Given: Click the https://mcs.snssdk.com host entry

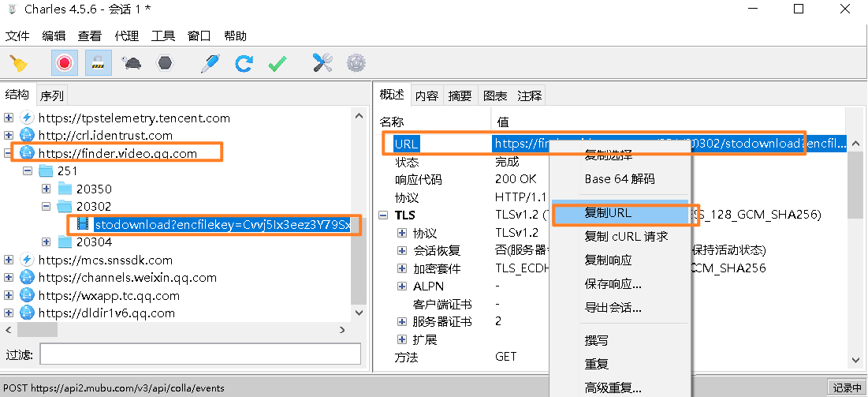Looking at the screenshot, I should click(105, 260).
